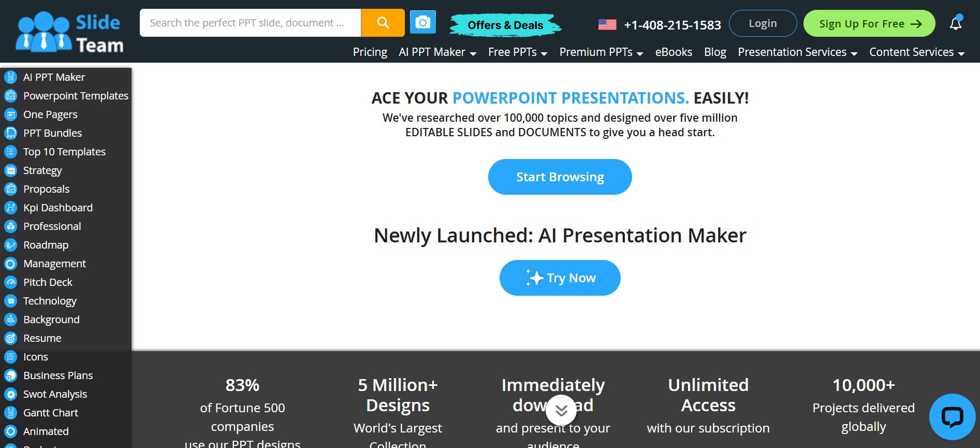Viewport: 980px width, 448px height.
Task: Click the Pitch Deck sidebar icon
Action: [11, 282]
